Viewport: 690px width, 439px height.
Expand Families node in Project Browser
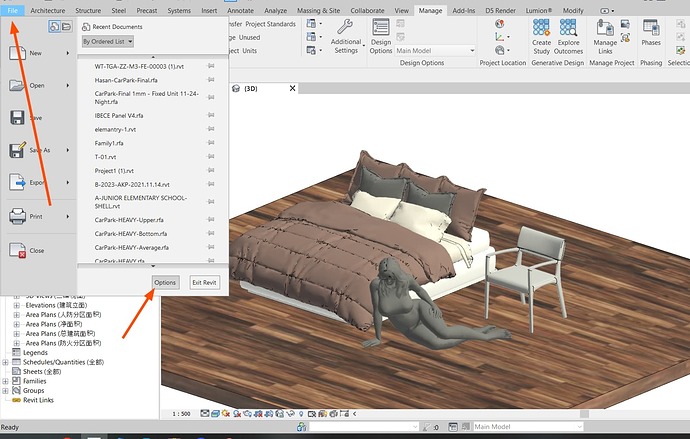(x=5, y=381)
